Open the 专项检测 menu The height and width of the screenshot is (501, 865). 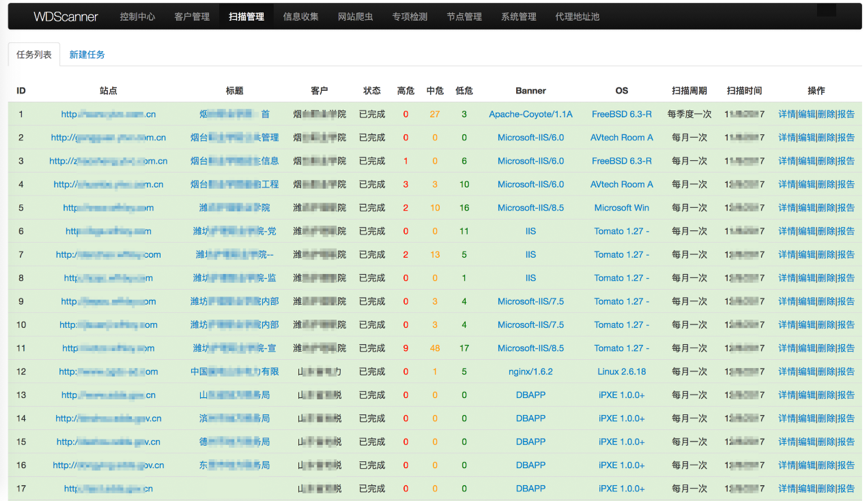tap(409, 17)
